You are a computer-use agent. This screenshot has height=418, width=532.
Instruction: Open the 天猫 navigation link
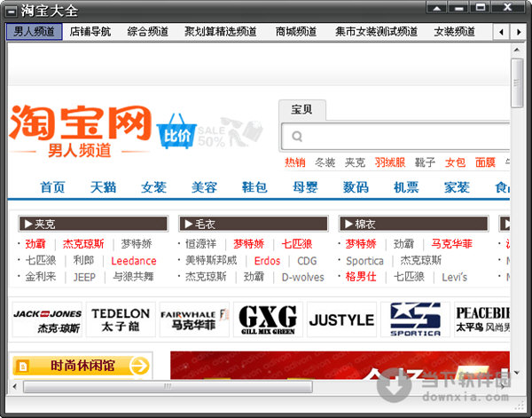click(x=103, y=187)
